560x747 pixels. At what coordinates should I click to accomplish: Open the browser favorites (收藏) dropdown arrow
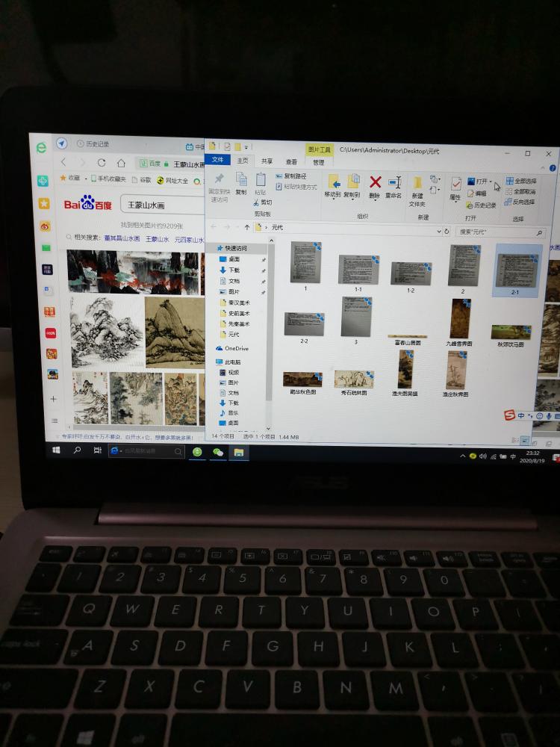86,179
